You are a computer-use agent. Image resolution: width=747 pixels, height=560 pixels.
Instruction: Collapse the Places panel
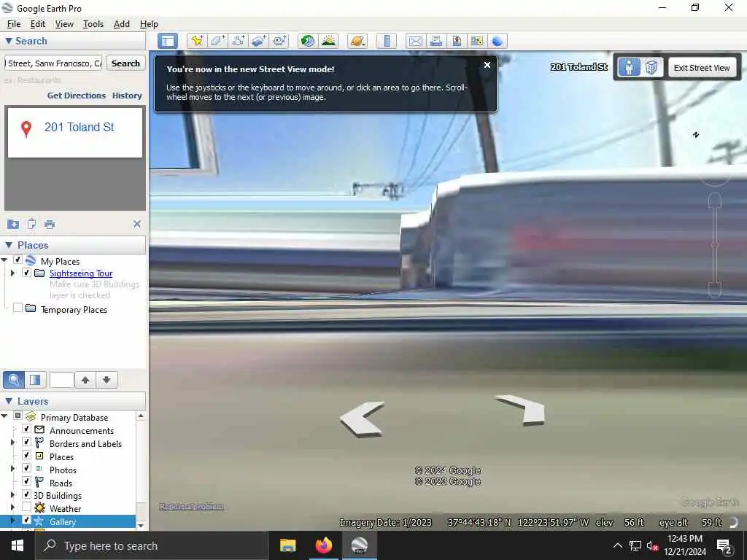9,245
